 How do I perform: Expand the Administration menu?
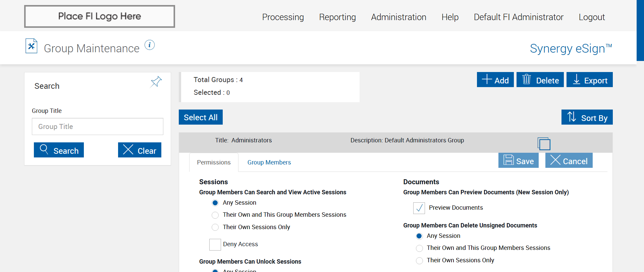398,17
